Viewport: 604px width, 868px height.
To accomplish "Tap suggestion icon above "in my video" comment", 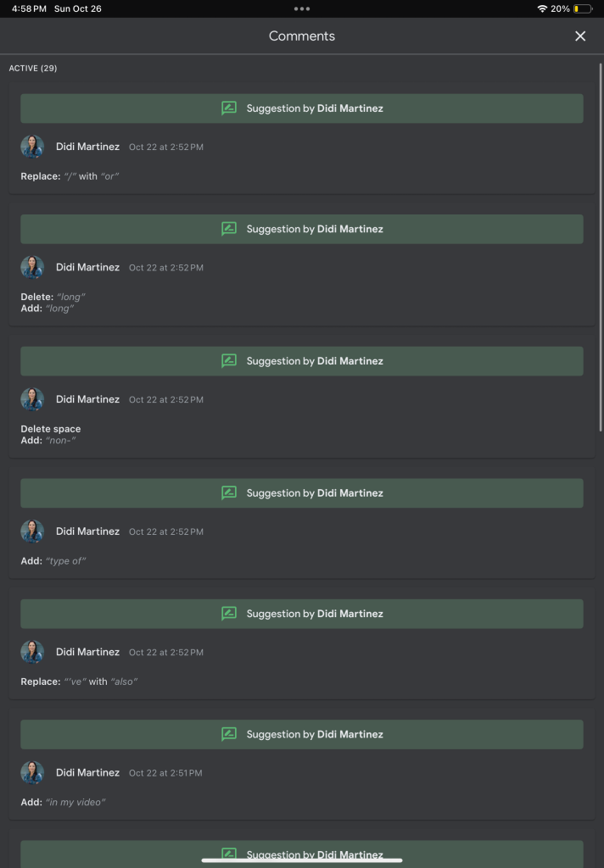I will [x=229, y=734].
